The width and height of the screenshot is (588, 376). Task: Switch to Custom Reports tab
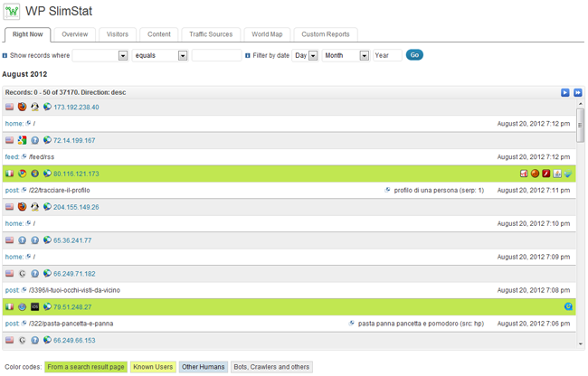[x=326, y=34]
